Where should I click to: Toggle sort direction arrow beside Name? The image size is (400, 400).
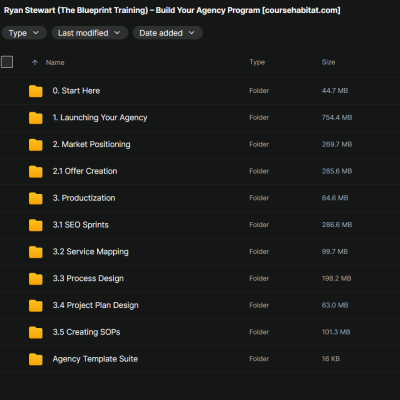(x=35, y=62)
